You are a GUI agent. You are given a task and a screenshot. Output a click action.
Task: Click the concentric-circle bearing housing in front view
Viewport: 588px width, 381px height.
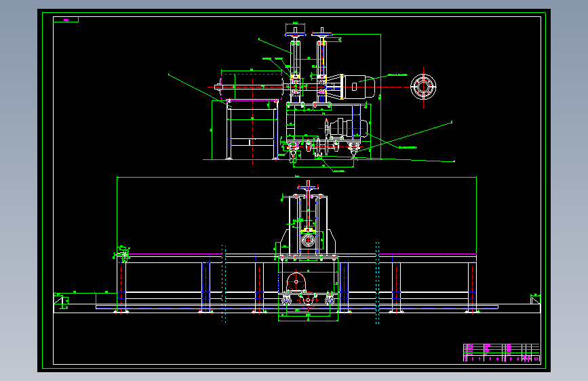click(x=308, y=240)
